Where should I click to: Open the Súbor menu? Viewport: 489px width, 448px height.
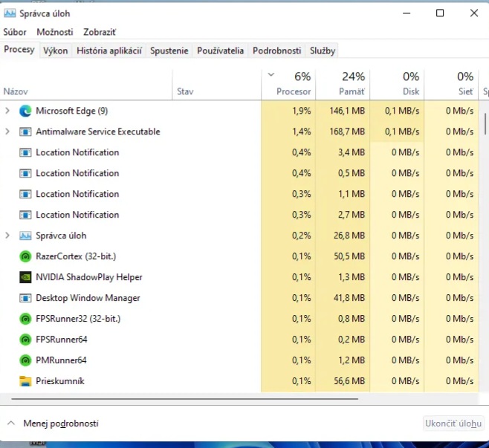coord(15,32)
